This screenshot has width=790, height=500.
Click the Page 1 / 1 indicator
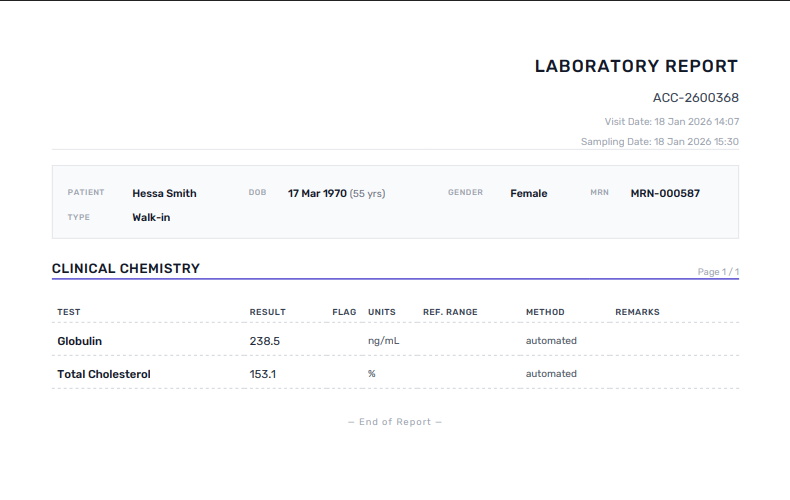coord(718,272)
